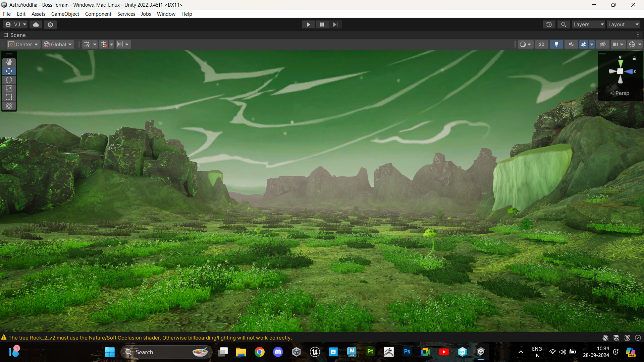
Task: Expand the grid visibility options arrow
Action: [95, 44]
